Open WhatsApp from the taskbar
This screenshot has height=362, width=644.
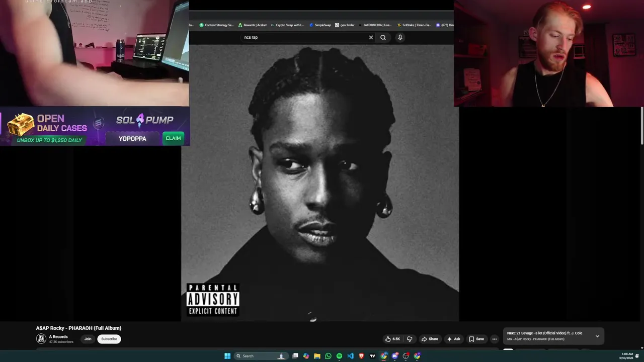329,356
